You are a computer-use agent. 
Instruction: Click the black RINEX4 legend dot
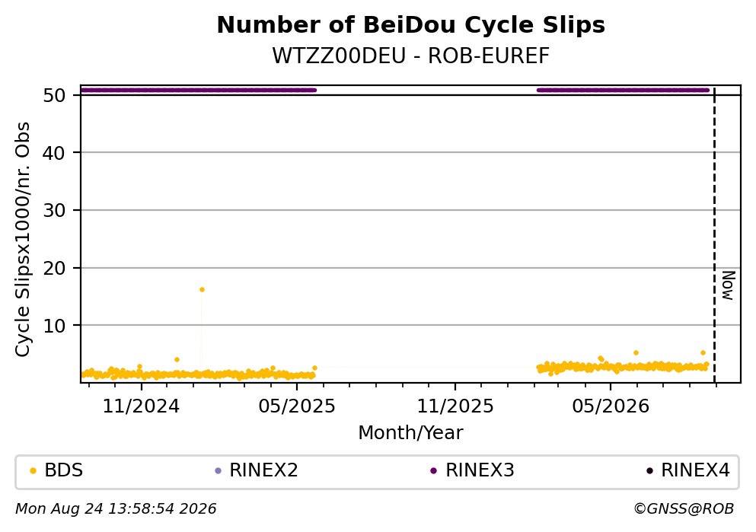(x=649, y=471)
